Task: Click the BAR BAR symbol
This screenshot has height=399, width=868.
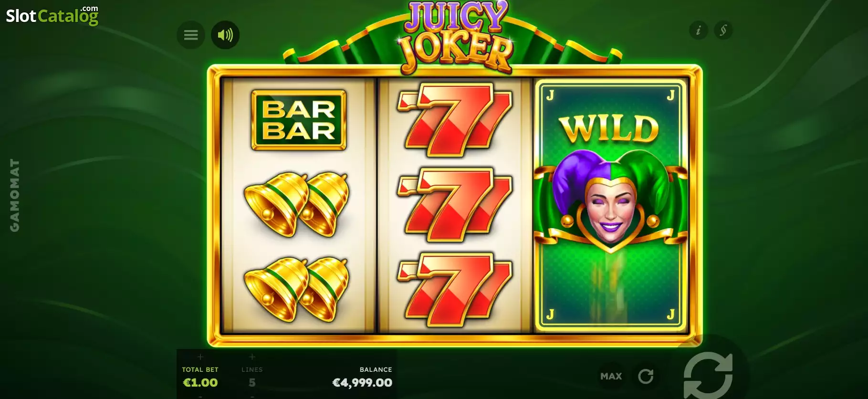Action: tap(299, 120)
